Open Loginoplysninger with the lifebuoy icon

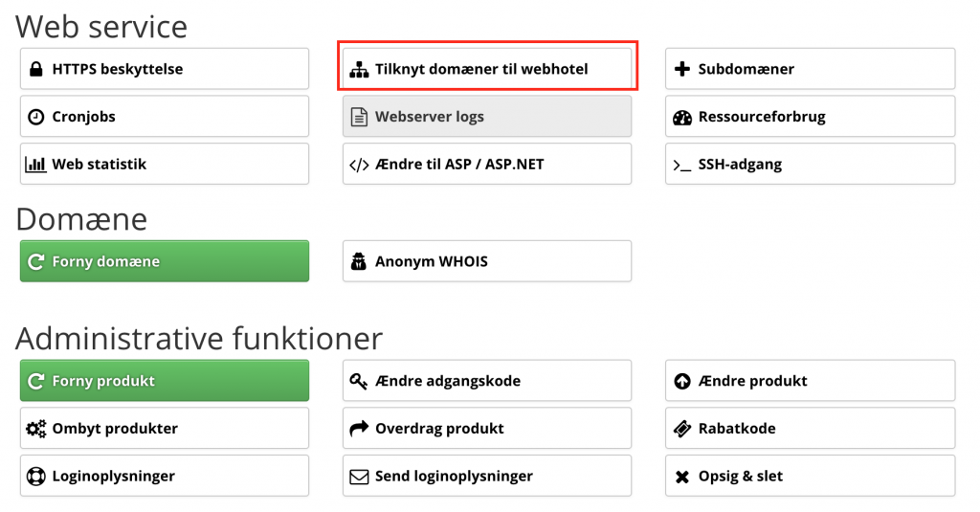click(165, 476)
